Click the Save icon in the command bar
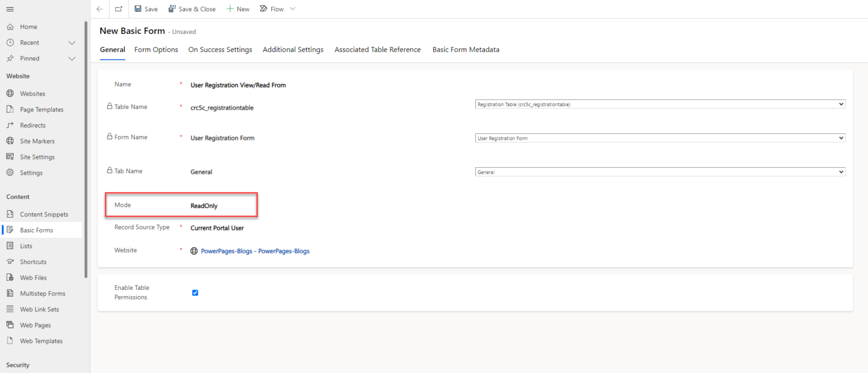This screenshot has height=373, width=868. [x=145, y=8]
